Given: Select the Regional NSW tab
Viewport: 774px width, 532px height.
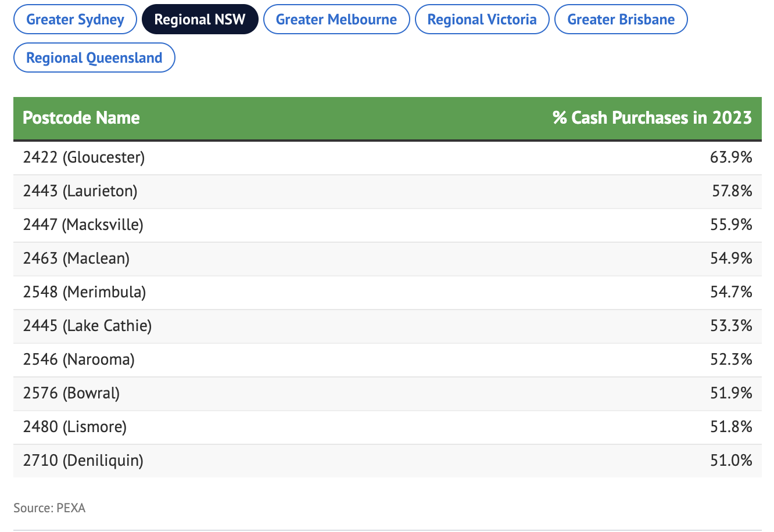Looking at the screenshot, I should [x=200, y=19].
